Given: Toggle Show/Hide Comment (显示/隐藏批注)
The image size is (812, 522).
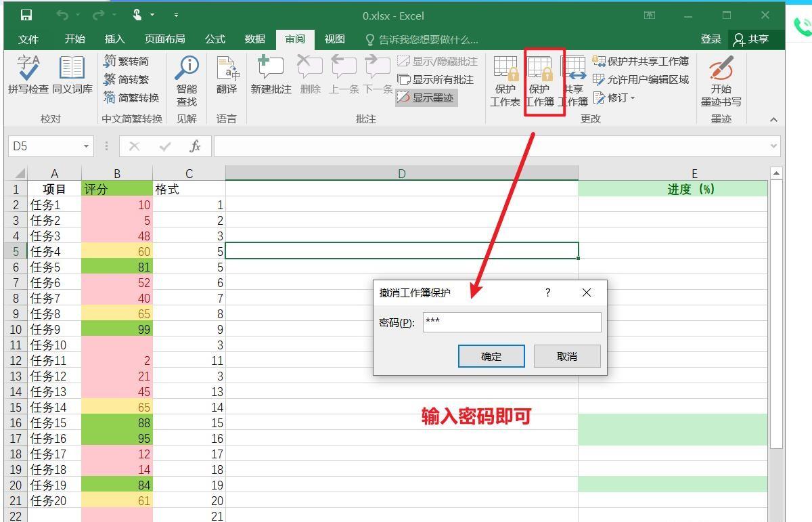Looking at the screenshot, I should coord(438,62).
